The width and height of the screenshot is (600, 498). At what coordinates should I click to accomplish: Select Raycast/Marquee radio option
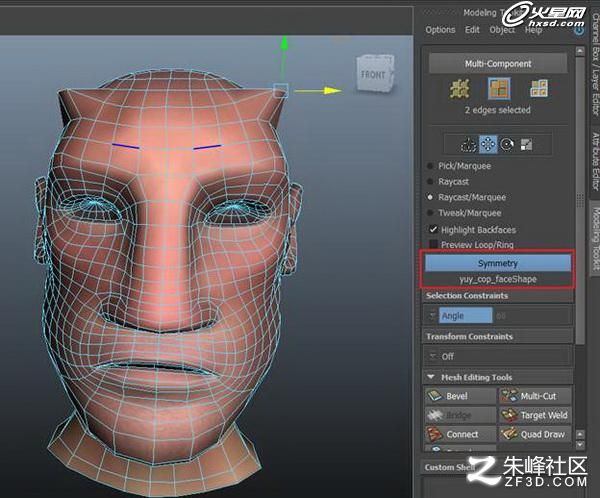(x=430, y=197)
